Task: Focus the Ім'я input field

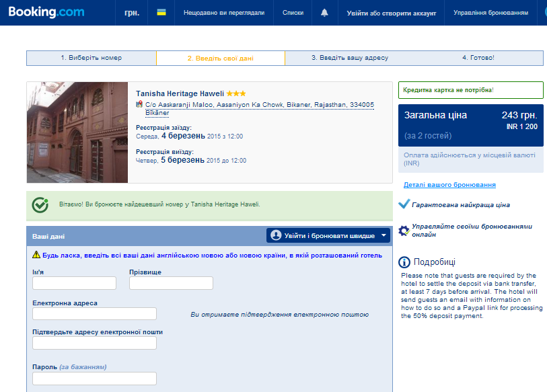Action: [x=74, y=283]
